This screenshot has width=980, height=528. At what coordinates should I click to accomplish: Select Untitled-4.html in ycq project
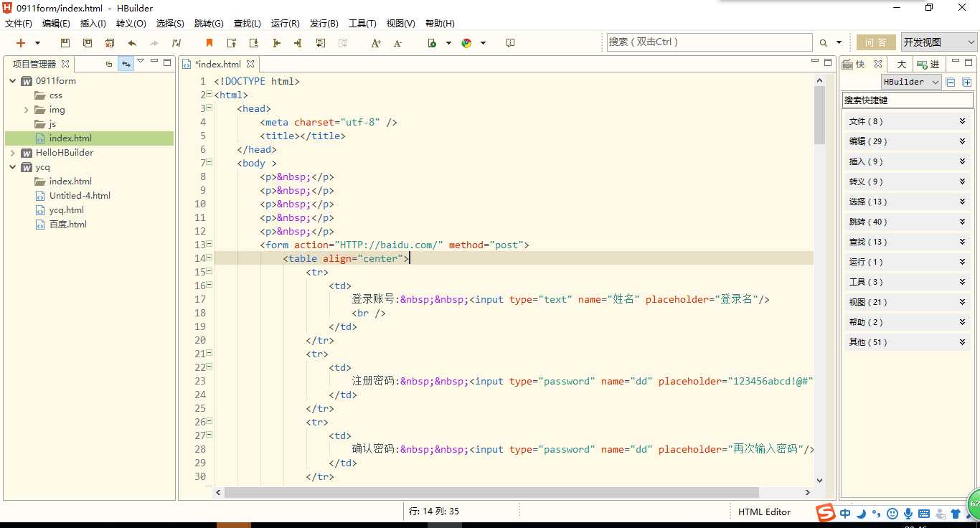(x=80, y=196)
